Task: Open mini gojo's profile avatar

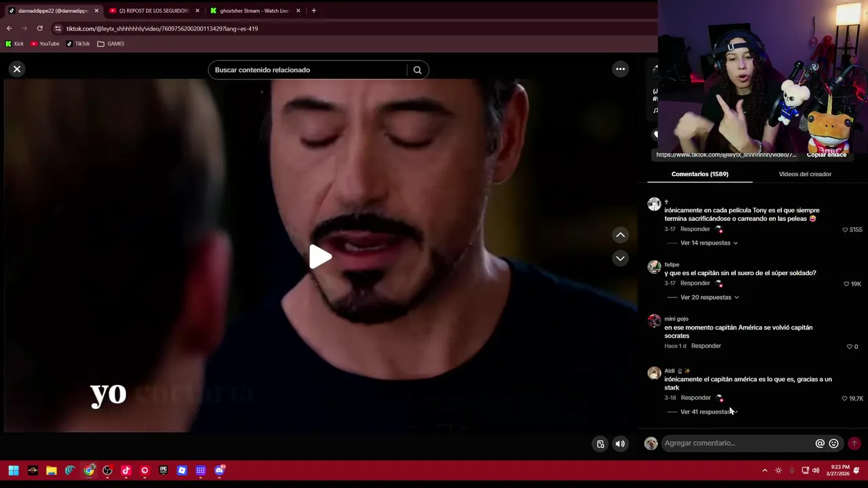Action: (x=654, y=321)
